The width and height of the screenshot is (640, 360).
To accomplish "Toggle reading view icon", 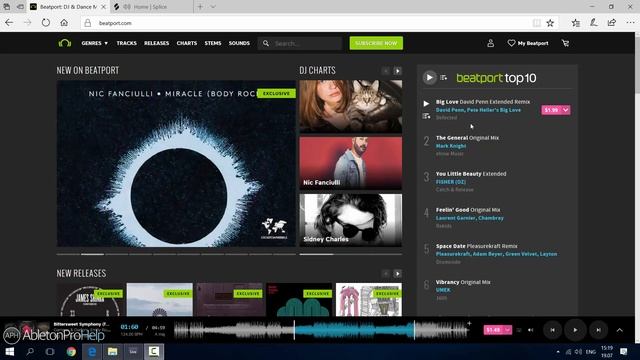I will coord(537,23).
